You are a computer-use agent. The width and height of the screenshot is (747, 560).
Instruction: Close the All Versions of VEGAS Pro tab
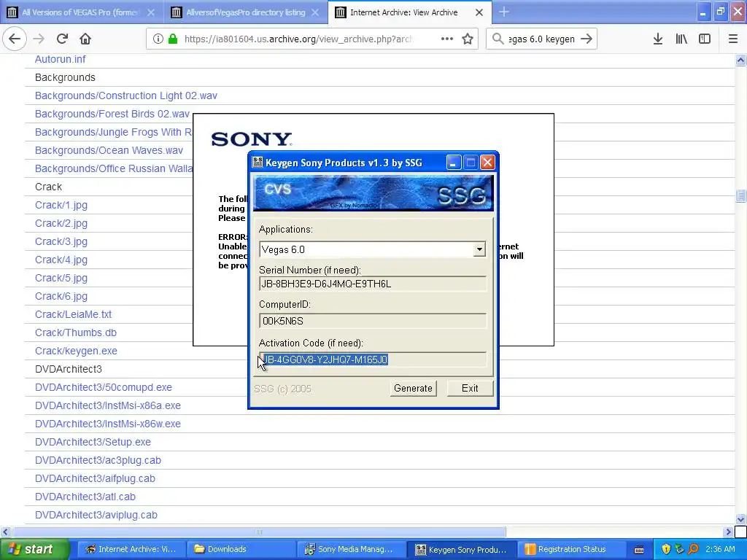click(x=151, y=12)
